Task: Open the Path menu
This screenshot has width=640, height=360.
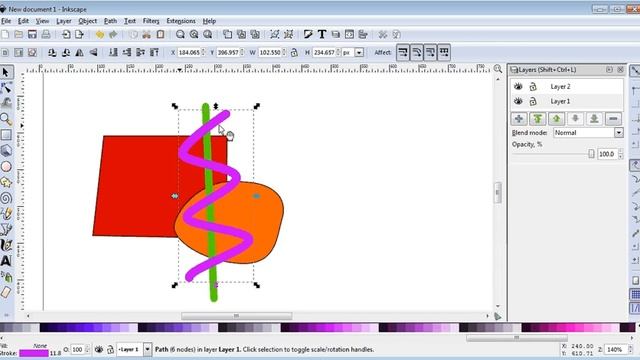Action: tap(110, 21)
